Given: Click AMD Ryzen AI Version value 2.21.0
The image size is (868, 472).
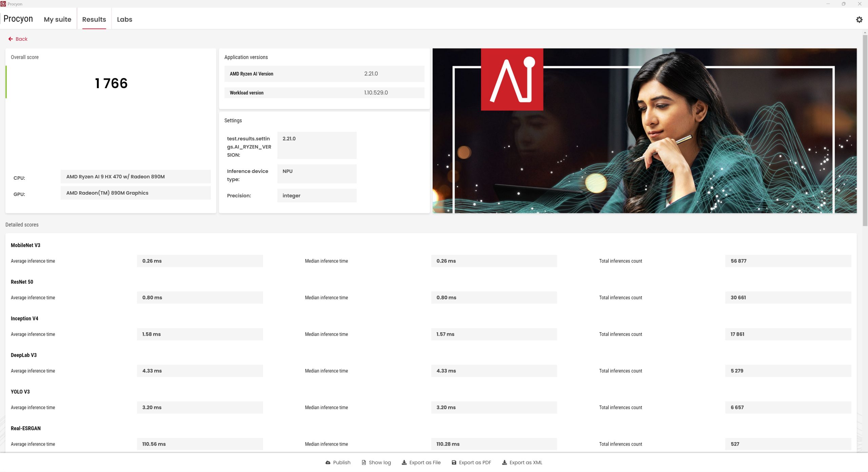Looking at the screenshot, I should (x=371, y=74).
